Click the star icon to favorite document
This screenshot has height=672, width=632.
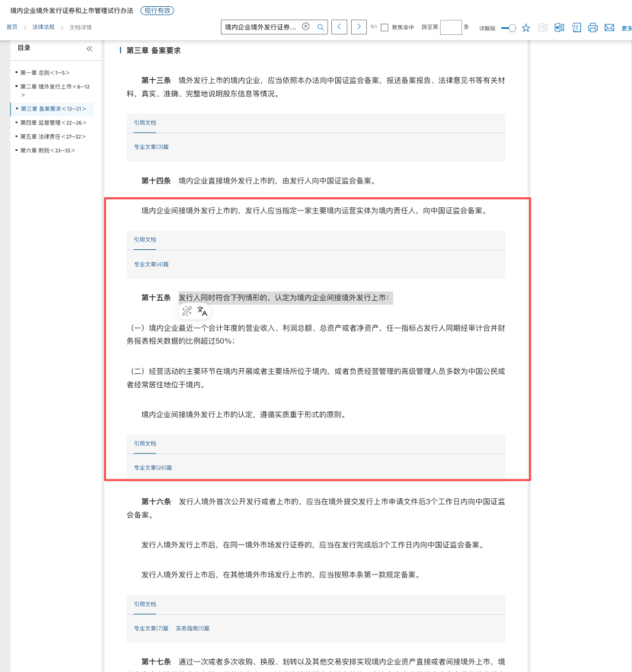pos(525,27)
